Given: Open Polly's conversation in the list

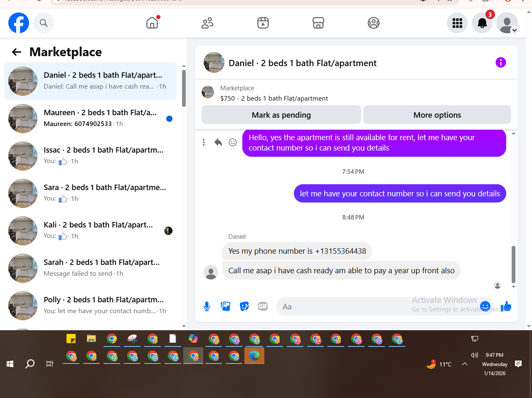Looking at the screenshot, I should [90, 306].
